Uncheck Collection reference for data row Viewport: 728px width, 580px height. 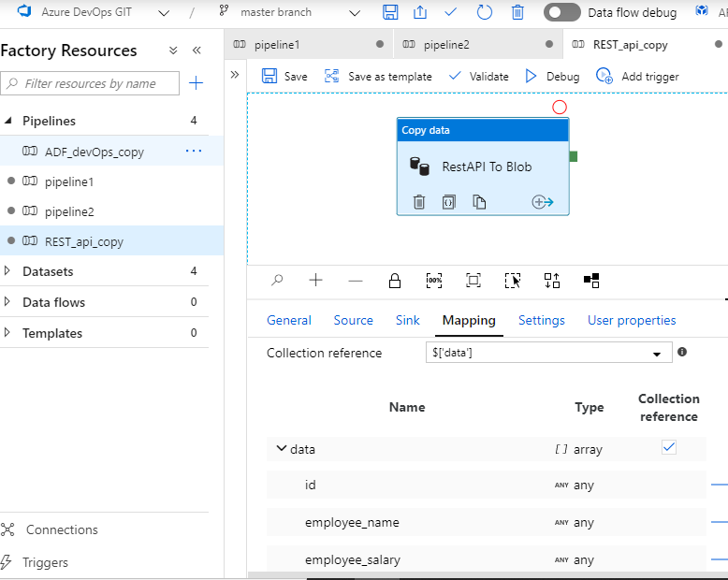pyautogui.click(x=668, y=447)
